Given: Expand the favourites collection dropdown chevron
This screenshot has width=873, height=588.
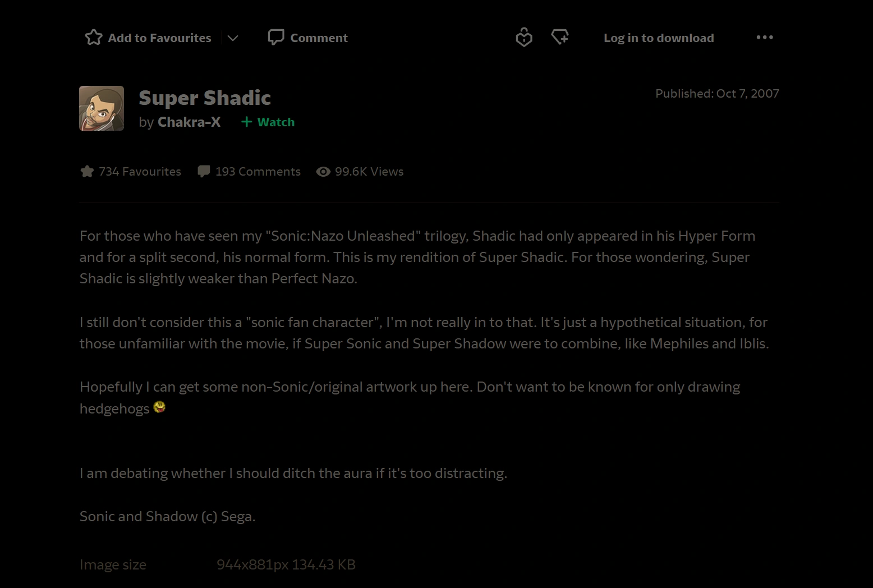Looking at the screenshot, I should pyautogui.click(x=233, y=38).
